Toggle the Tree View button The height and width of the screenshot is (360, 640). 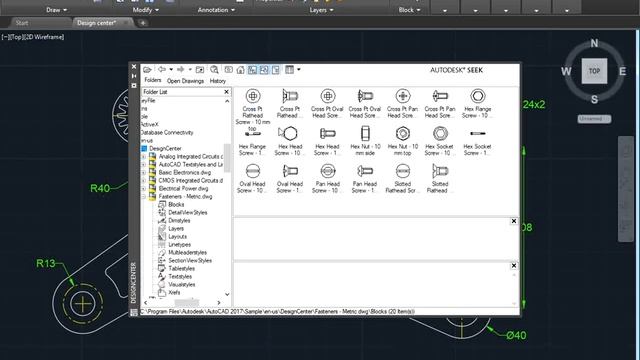[x=252, y=70]
